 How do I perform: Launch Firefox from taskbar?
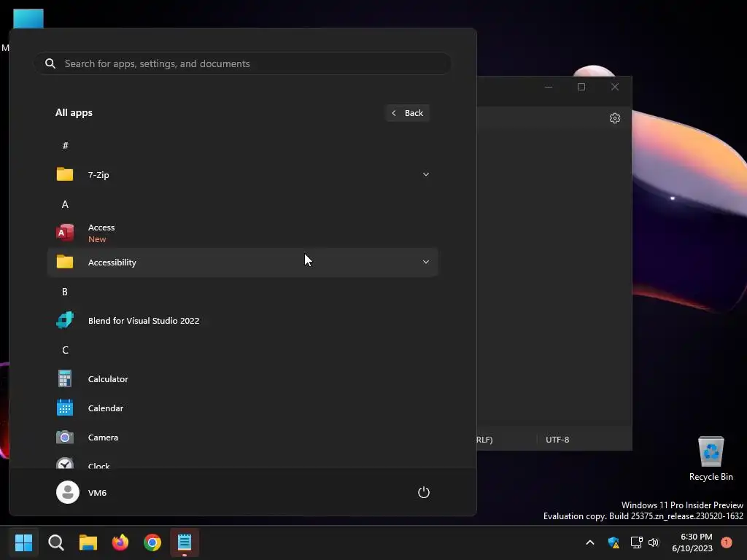coord(120,542)
